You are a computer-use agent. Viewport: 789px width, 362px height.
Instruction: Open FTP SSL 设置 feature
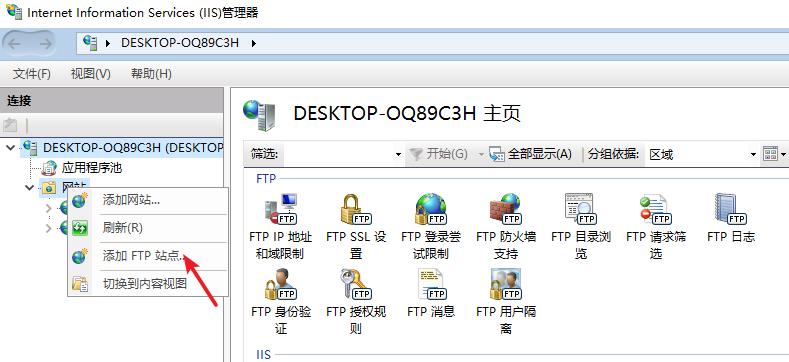point(356,226)
